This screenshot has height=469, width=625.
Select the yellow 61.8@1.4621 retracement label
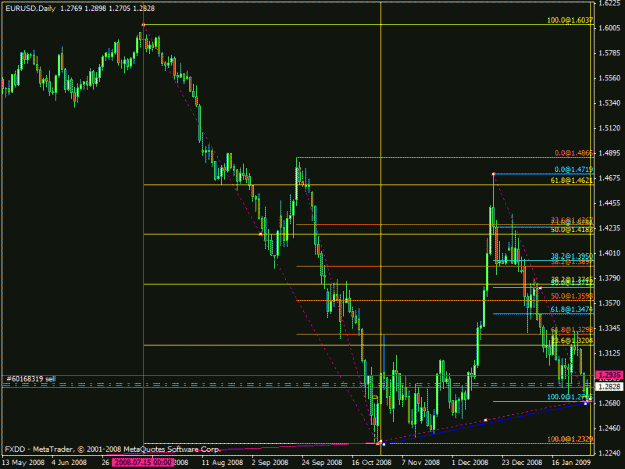tap(572, 181)
